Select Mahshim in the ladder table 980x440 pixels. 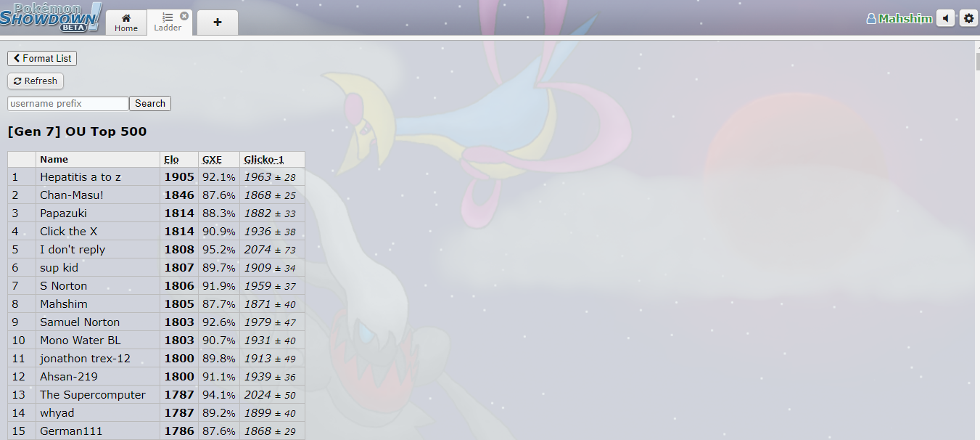pos(64,303)
